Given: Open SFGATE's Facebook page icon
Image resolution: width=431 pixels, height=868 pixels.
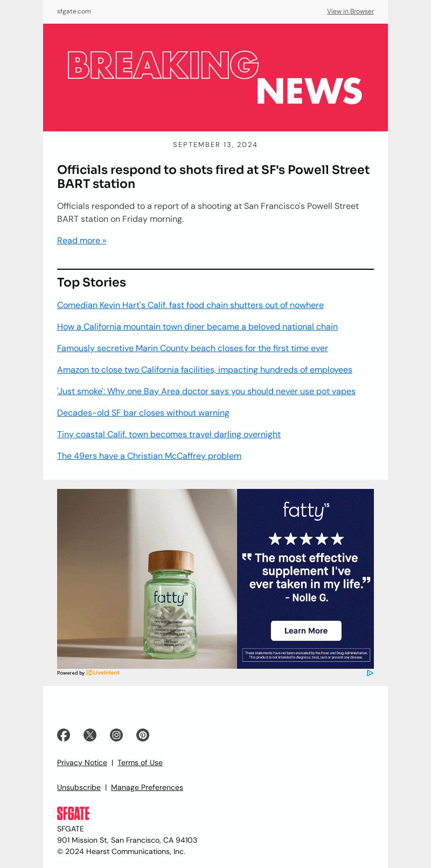Looking at the screenshot, I should (64, 735).
